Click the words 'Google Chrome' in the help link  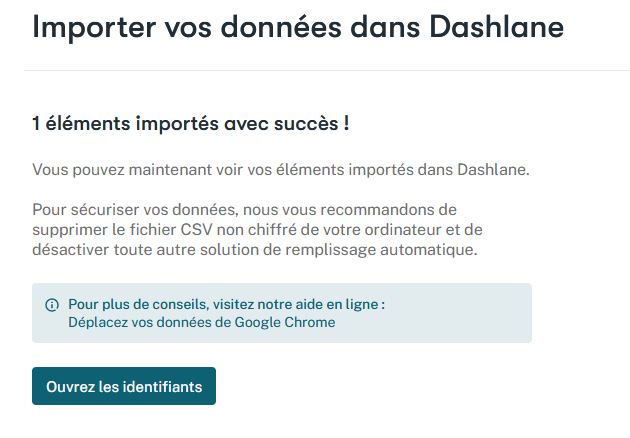[x=285, y=322]
